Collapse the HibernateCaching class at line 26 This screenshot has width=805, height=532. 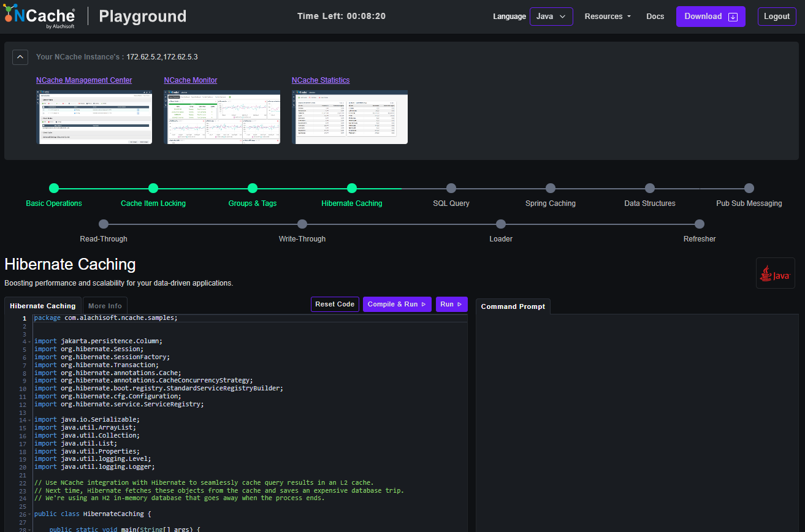(29, 514)
